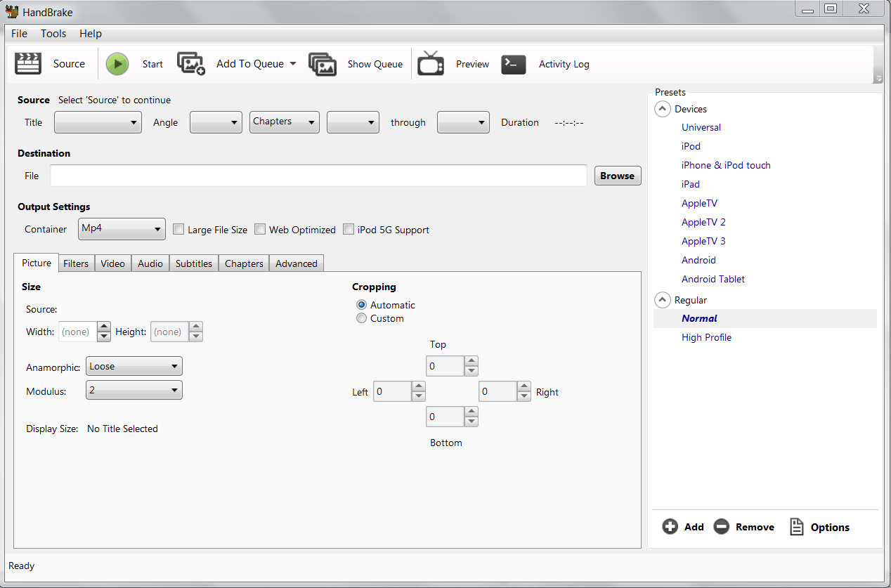This screenshot has height=588, width=891.
Task: Switch to the Audio tab
Action: tap(150, 263)
